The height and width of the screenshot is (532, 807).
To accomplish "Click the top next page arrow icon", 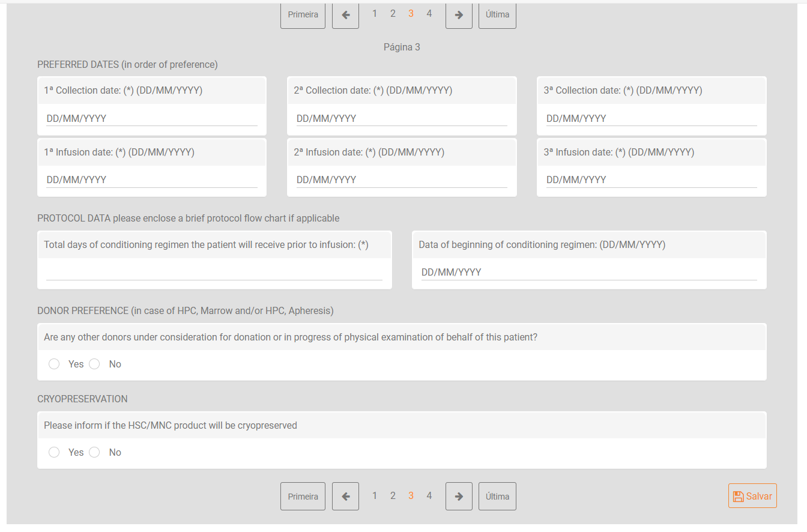I will [459, 15].
